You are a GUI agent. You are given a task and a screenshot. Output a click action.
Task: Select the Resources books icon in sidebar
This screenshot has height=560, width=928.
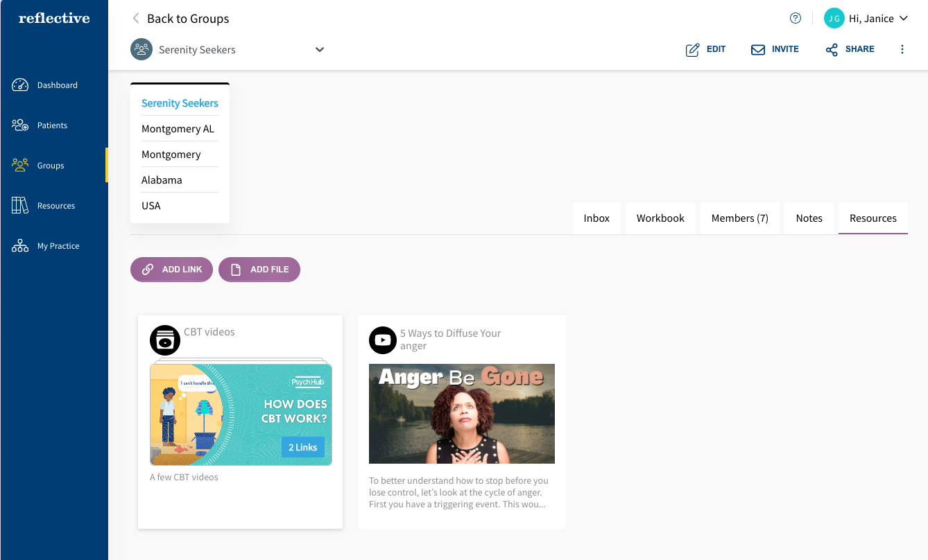pos(20,206)
